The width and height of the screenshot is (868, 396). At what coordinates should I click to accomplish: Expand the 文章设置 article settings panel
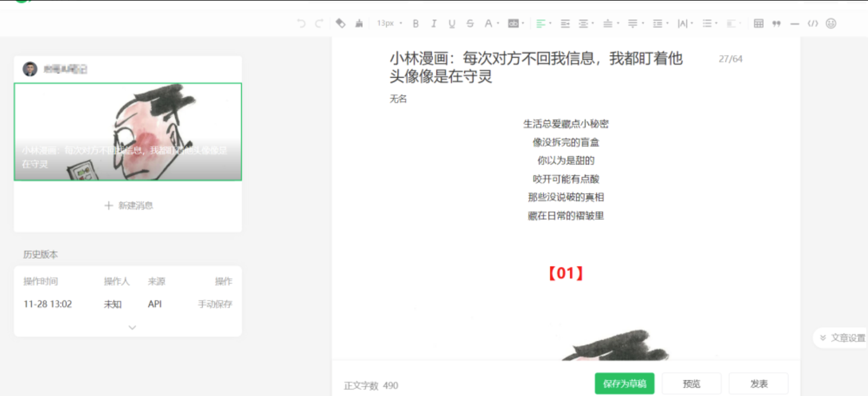[x=843, y=338]
